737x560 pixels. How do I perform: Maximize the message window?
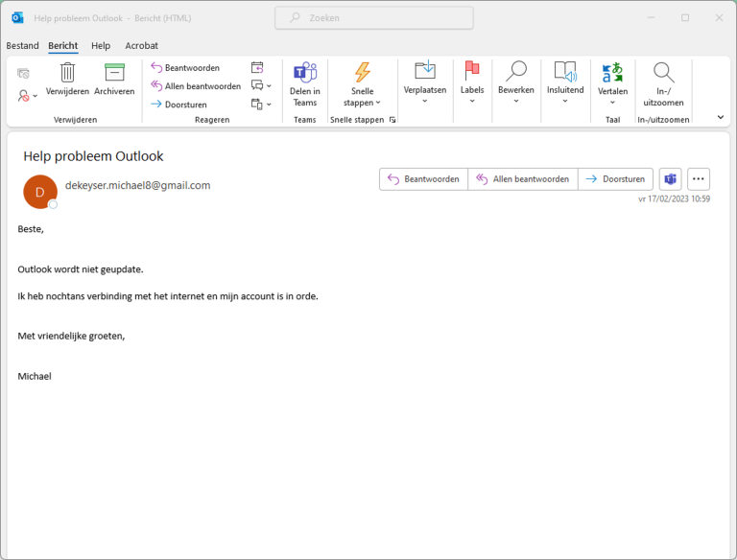(x=685, y=18)
